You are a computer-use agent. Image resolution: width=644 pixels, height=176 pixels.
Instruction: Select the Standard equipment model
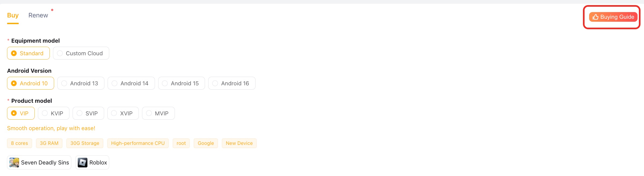point(28,53)
